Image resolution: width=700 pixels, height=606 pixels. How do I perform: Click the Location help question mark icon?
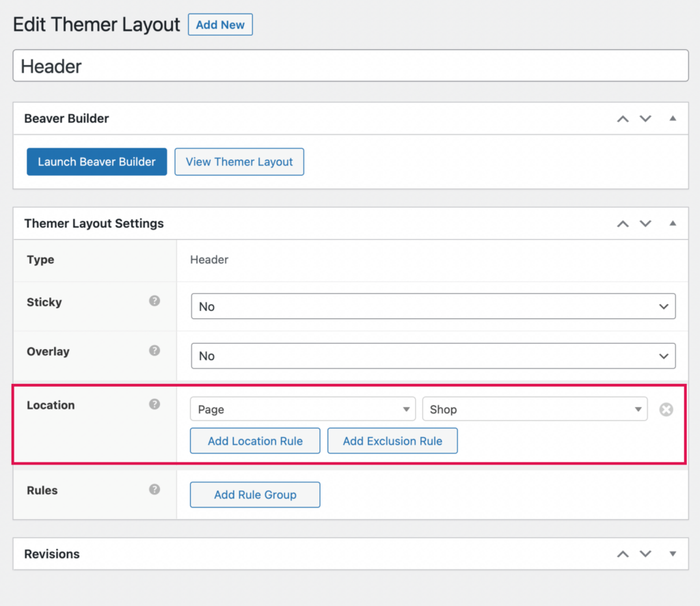pos(154,404)
